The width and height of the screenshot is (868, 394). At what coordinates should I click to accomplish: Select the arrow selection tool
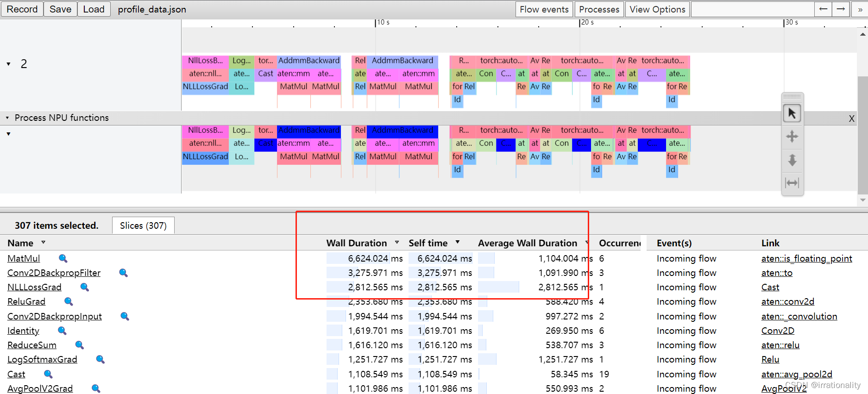coord(792,113)
